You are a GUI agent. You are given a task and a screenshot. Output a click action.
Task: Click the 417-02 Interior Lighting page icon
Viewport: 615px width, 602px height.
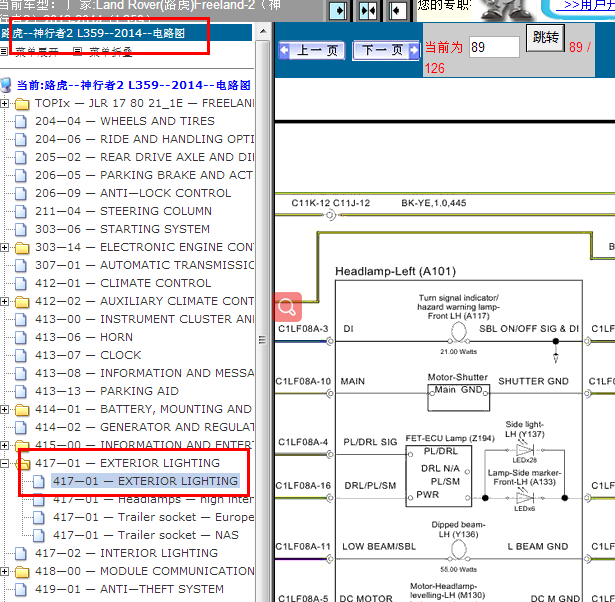(x=21, y=554)
